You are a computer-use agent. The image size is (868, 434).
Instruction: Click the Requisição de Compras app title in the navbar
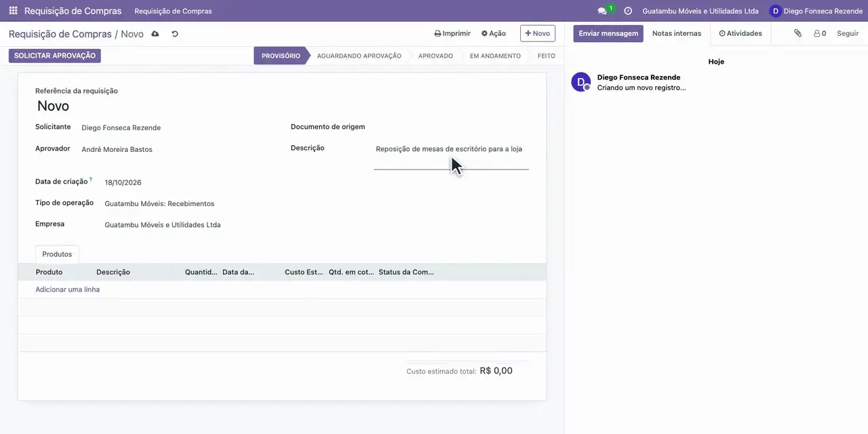click(73, 11)
